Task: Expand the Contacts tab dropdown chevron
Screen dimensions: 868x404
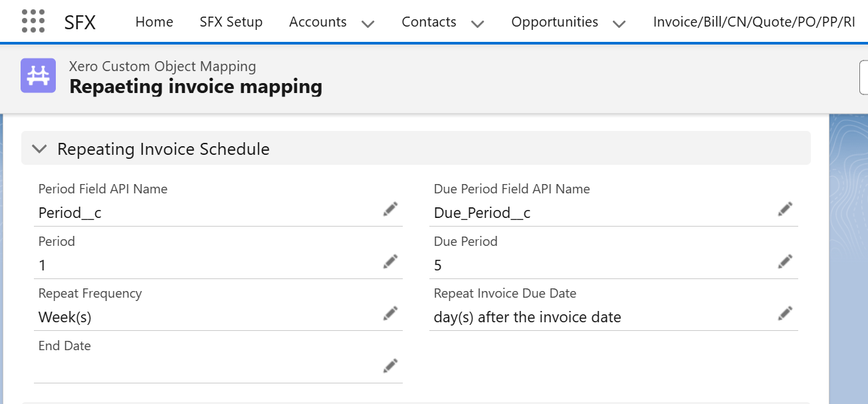Action: tap(477, 24)
